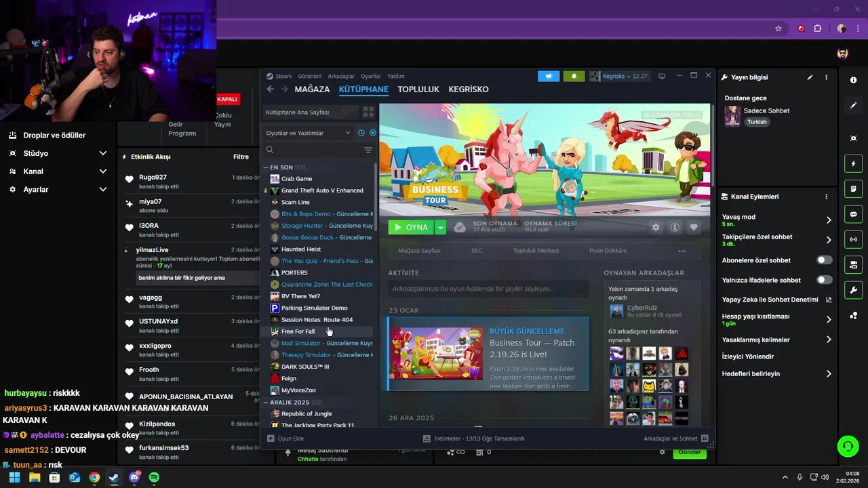Open the Twitch profile avatar menu

[x=842, y=54]
